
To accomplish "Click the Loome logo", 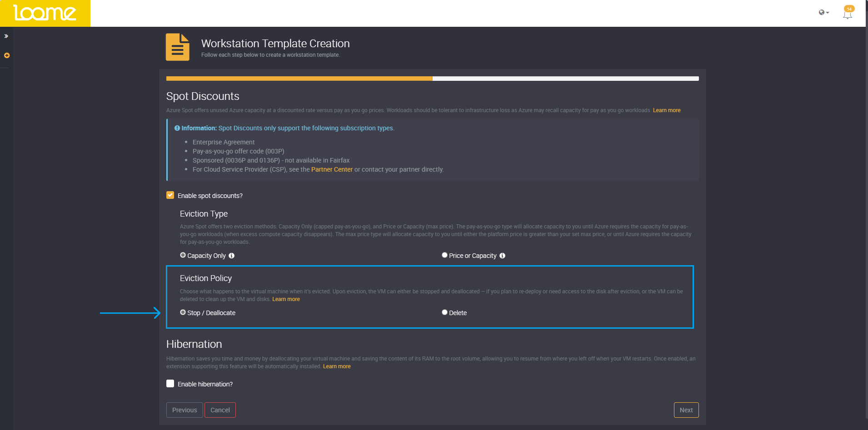I will 45,13.
